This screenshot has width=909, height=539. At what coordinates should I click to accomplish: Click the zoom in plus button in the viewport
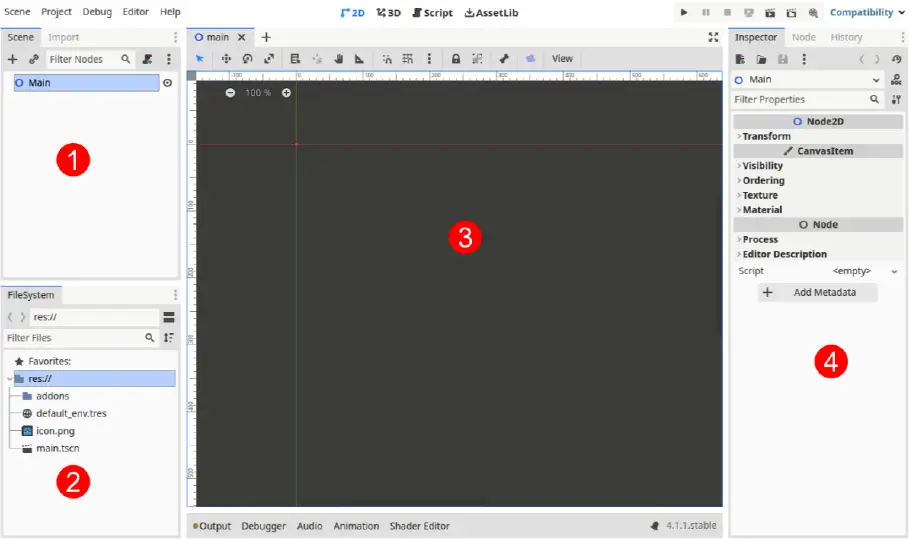tap(286, 93)
